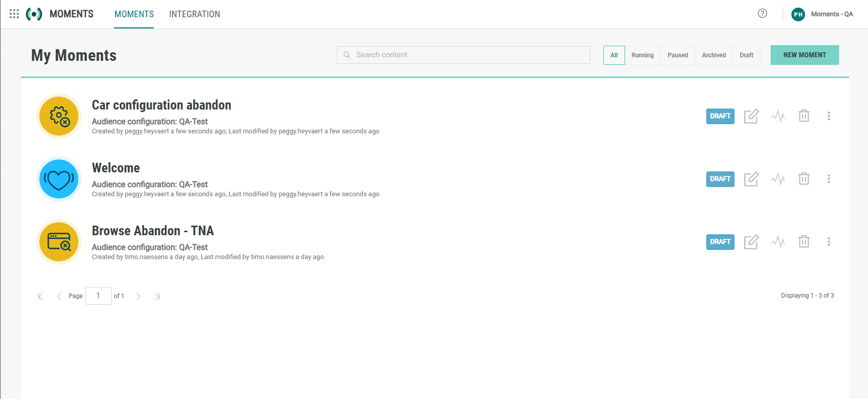Screen dimensions: 868x399
Task: Expand more options for Car configuration abandon
Action: 828,116
